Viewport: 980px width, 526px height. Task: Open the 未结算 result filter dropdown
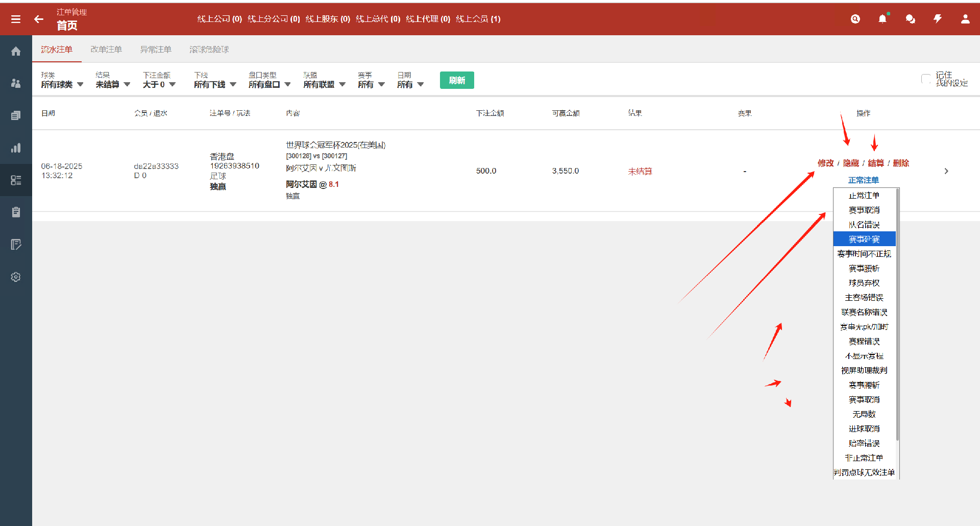pos(113,85)
